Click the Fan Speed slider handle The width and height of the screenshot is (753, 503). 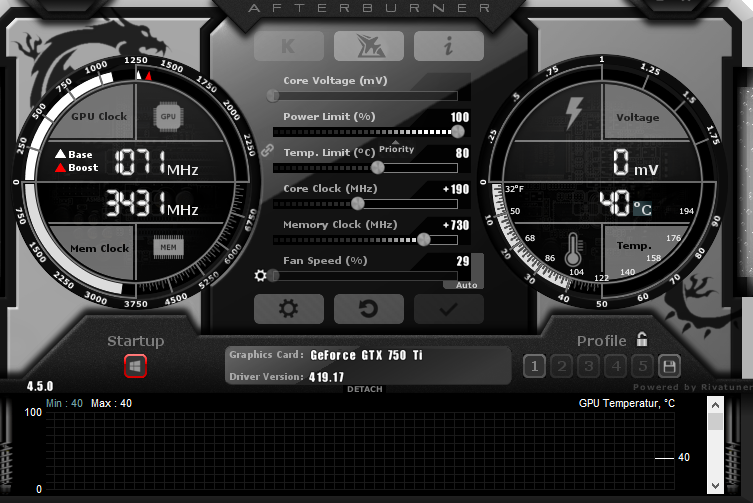pyautogui.click(x=273, y=276)
